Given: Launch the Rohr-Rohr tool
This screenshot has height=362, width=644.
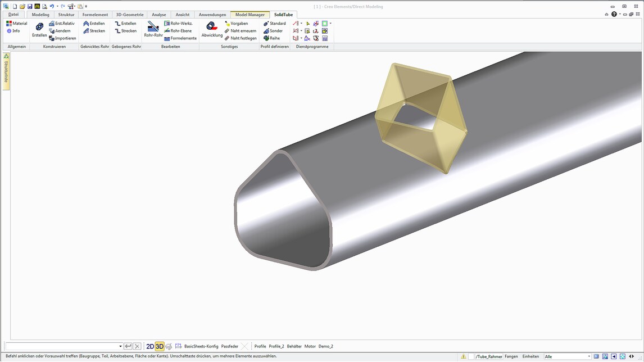Looking at the screenshot, I should (x=153, y=30).
